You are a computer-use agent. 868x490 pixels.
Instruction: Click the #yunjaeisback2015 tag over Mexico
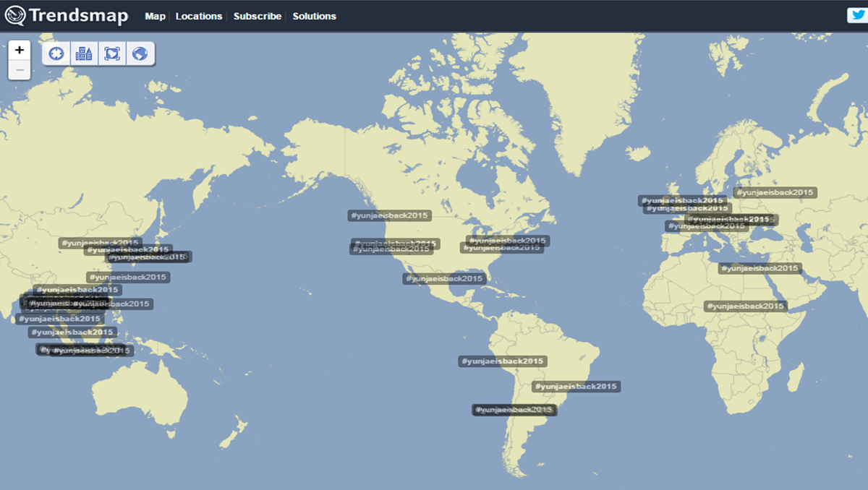444,278
